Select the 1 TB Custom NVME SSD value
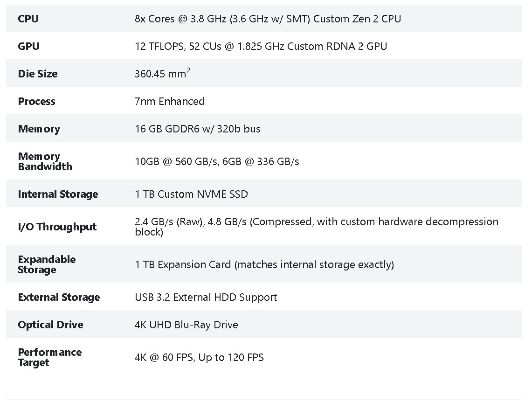The width and height of the screenshot is (532, 402). 191,194
